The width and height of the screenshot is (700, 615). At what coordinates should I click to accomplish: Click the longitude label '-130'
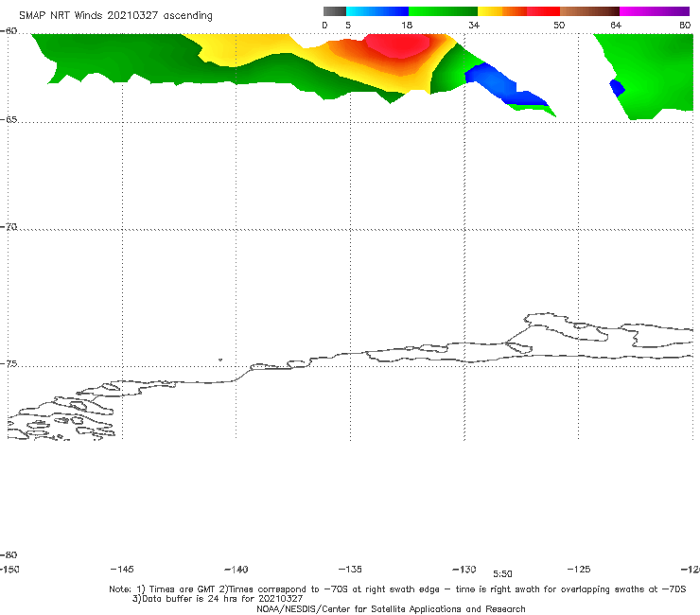click(x=464, y=570)
